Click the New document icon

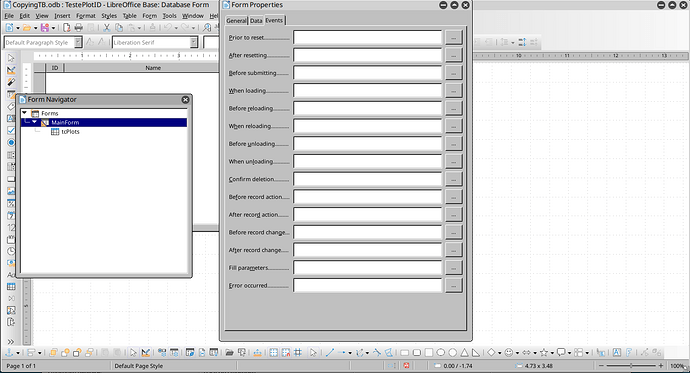[x=9, y=28]
